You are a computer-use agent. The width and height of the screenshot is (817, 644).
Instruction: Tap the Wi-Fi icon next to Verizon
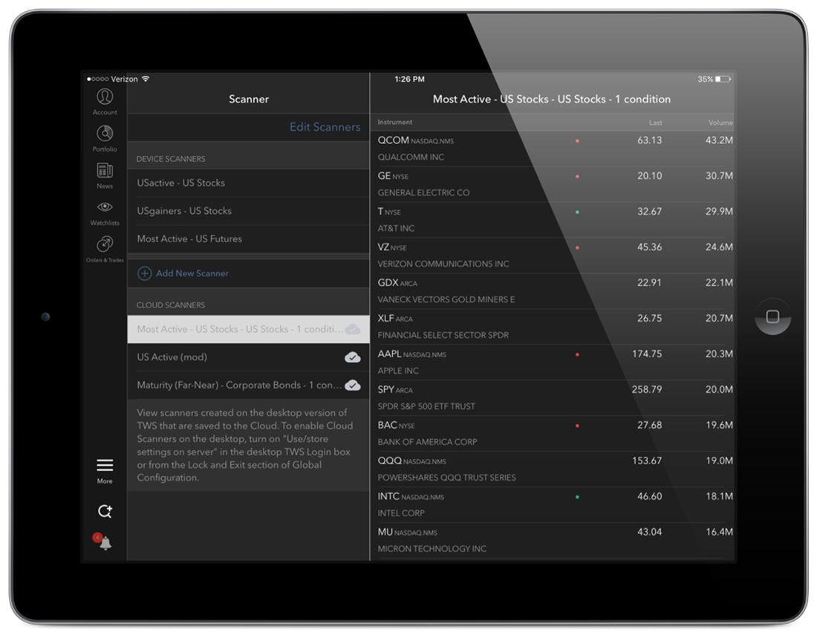[146, 79]
